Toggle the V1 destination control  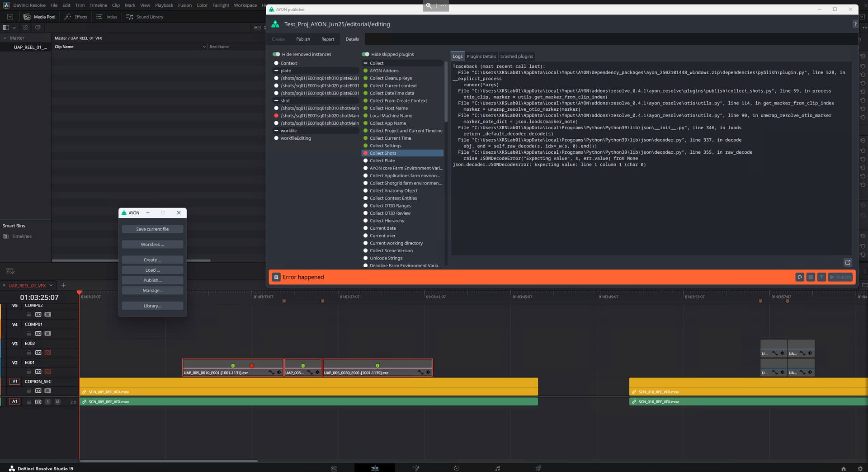click(x=15, y=381)
